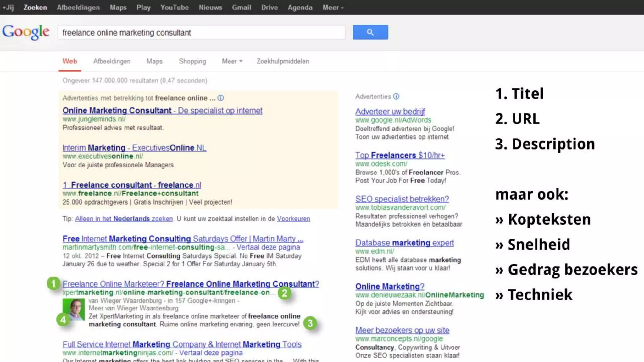Switch to Shopping results tab
The image size is (644, 362).
(192, 61)
